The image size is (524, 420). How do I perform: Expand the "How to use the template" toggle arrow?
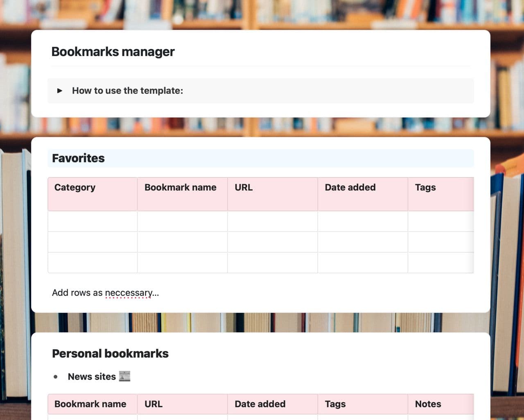point(60,91)
